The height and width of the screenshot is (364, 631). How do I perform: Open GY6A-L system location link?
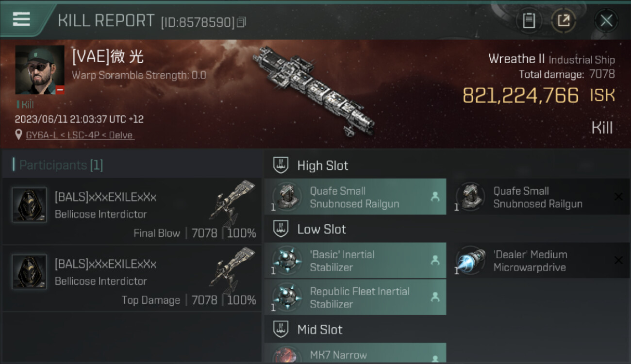pos(80,135)
